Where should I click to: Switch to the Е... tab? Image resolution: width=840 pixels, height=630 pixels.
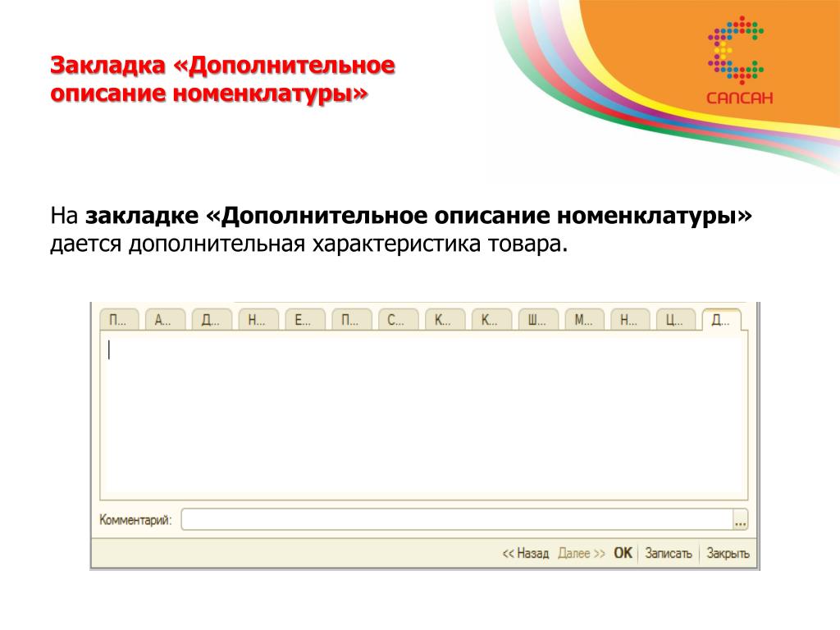coord(305,320)
